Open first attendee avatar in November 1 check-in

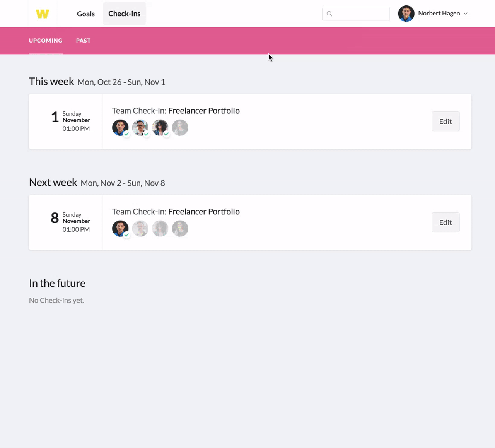(x=120, y=128)
